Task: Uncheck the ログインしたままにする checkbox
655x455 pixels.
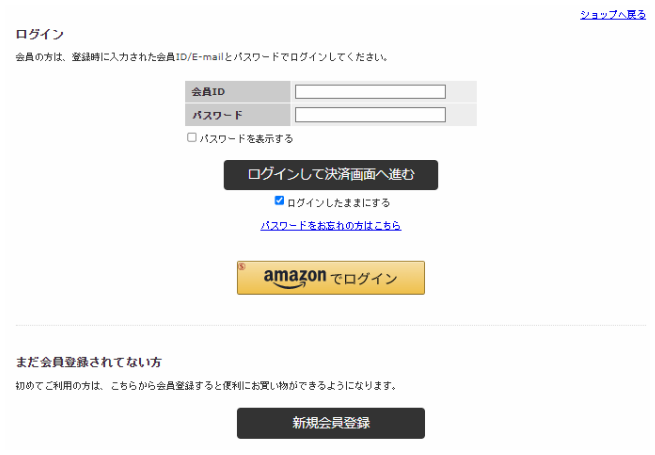Action: coord(279,201)
